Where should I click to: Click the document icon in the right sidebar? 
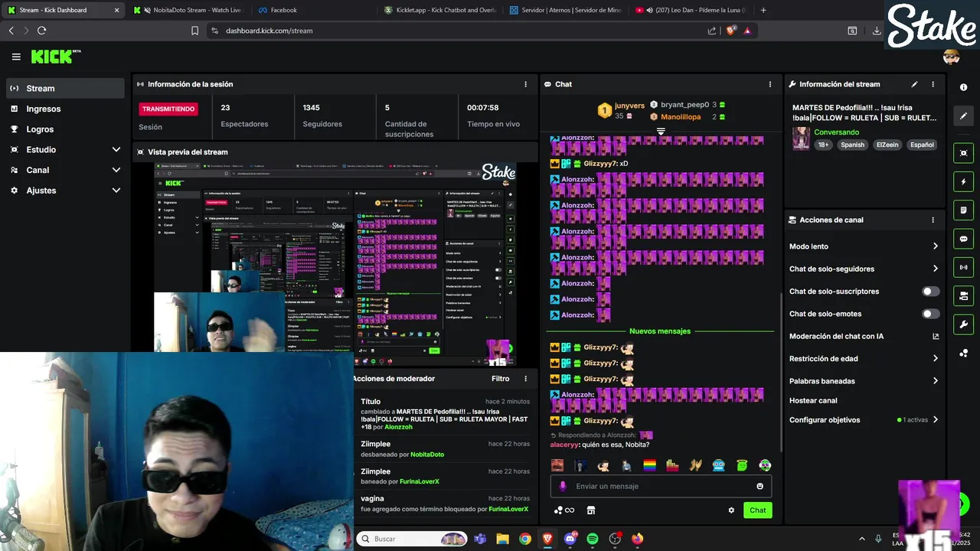pyautogui.click(x=963, y=210)
